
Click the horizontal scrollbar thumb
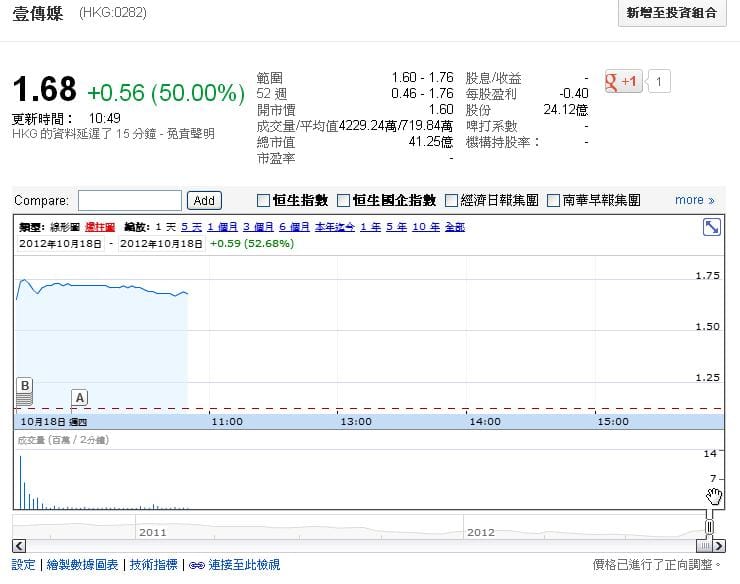704,546
